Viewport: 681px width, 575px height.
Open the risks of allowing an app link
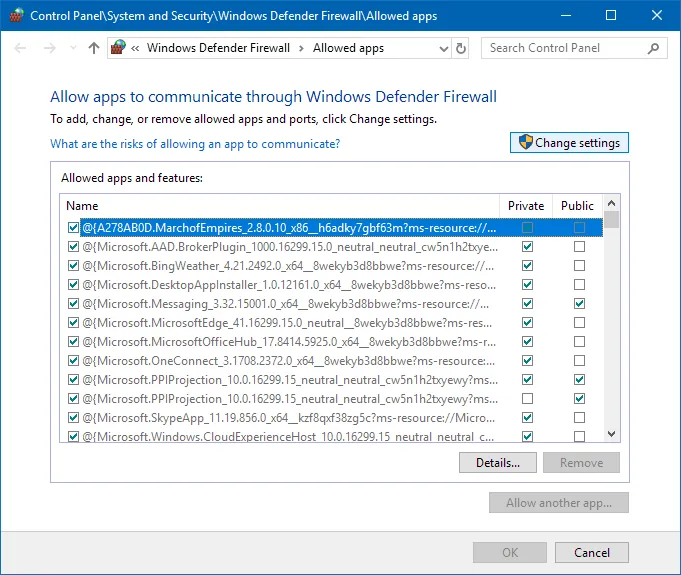click(x=195, y=144)
